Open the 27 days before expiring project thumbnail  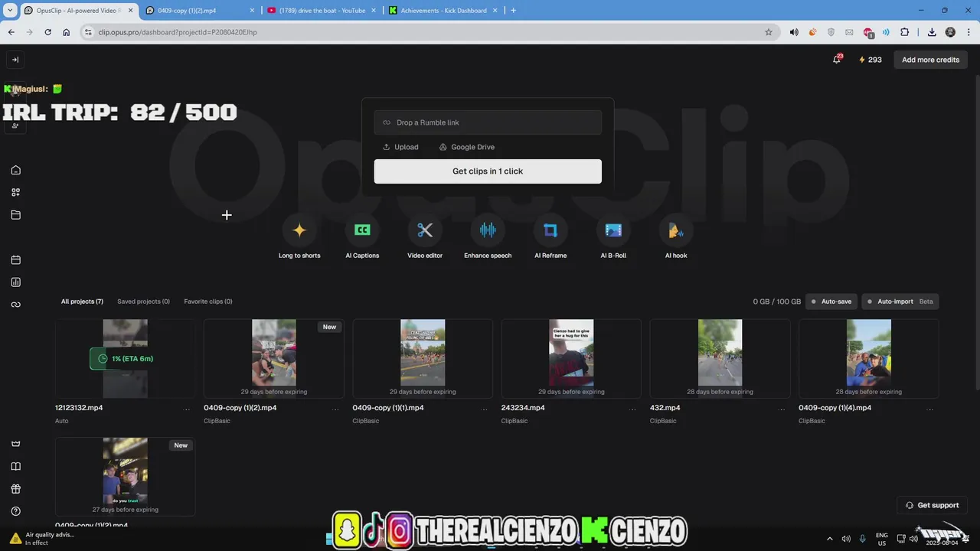point(125,476)
